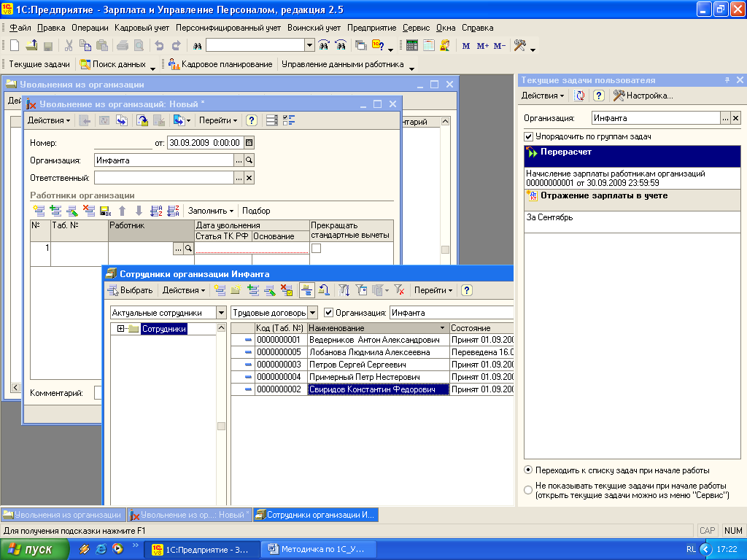747x560 pixels.
Task: Open date calendar picker next to date field
Action: pos(249,142)
